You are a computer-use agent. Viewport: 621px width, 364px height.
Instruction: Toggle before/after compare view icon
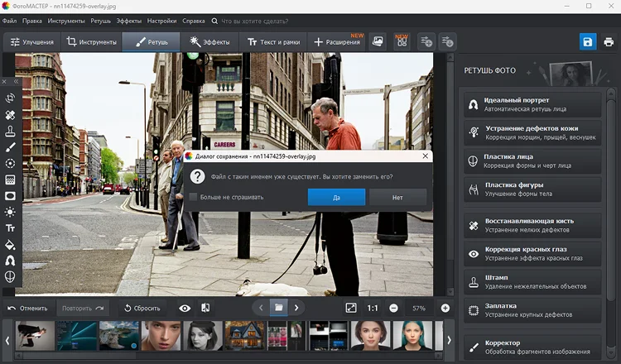tap(205, 308)
